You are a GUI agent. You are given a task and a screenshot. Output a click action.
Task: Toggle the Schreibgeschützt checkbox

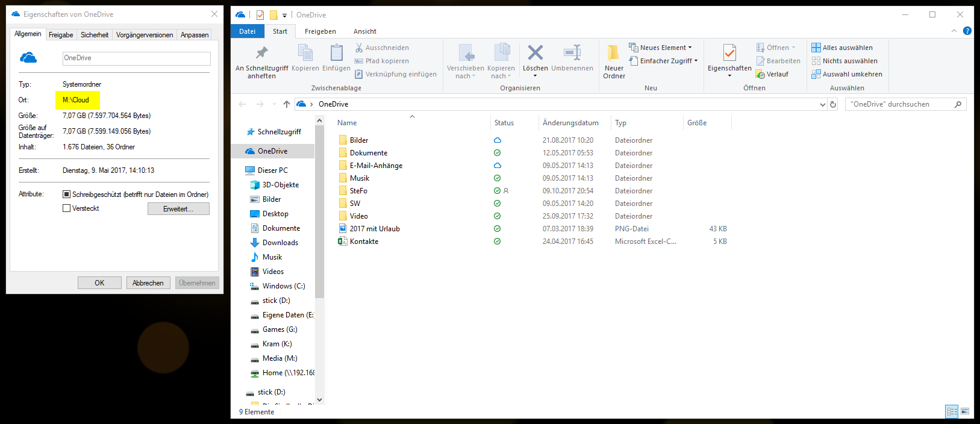[67, 195]
